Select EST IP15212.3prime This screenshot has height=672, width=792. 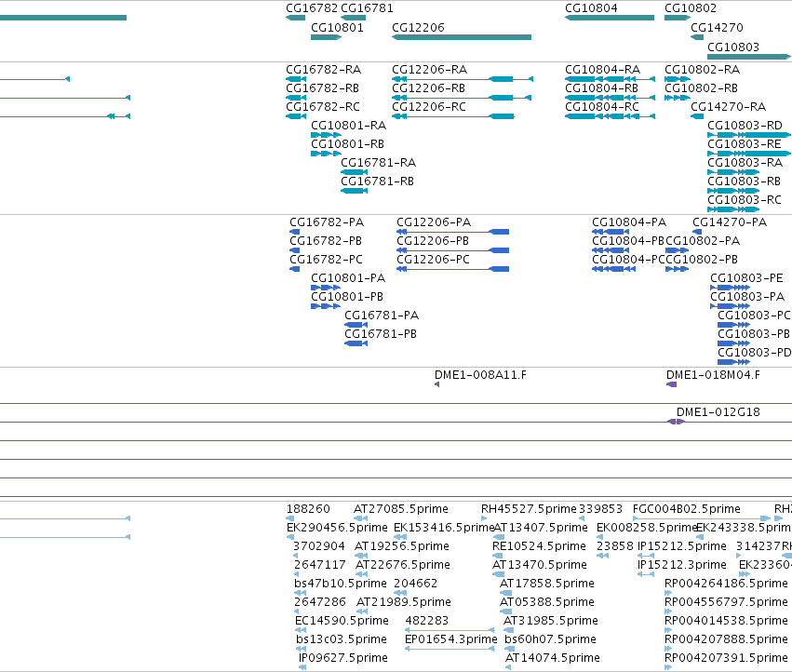682,565
